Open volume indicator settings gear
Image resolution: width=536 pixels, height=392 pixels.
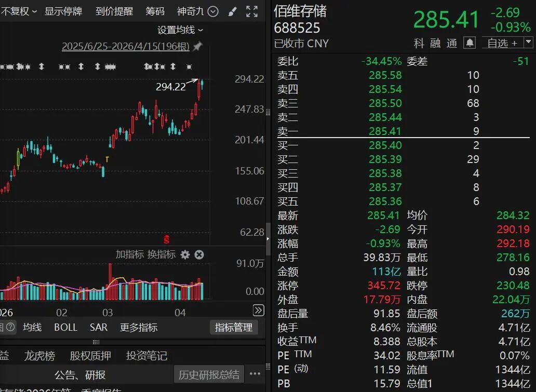(185, 254)
